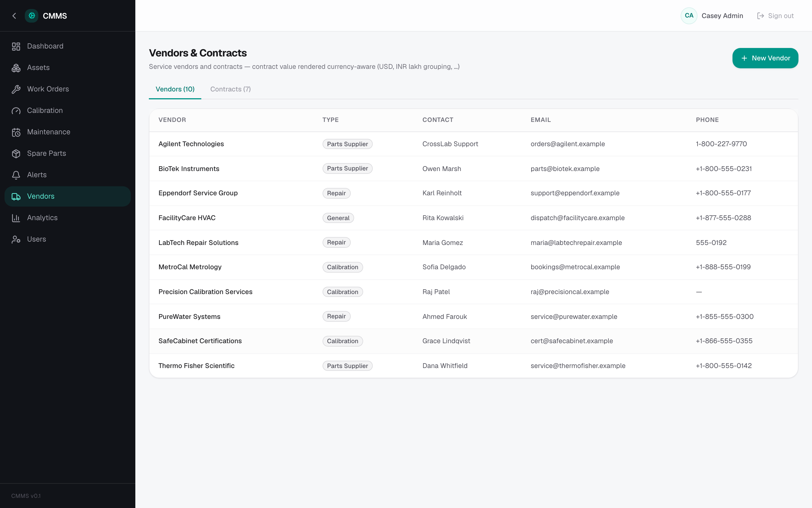The image size is (812, 508).
Task: Collapse sidebar with the back chevron
Action: coord(14,16)
